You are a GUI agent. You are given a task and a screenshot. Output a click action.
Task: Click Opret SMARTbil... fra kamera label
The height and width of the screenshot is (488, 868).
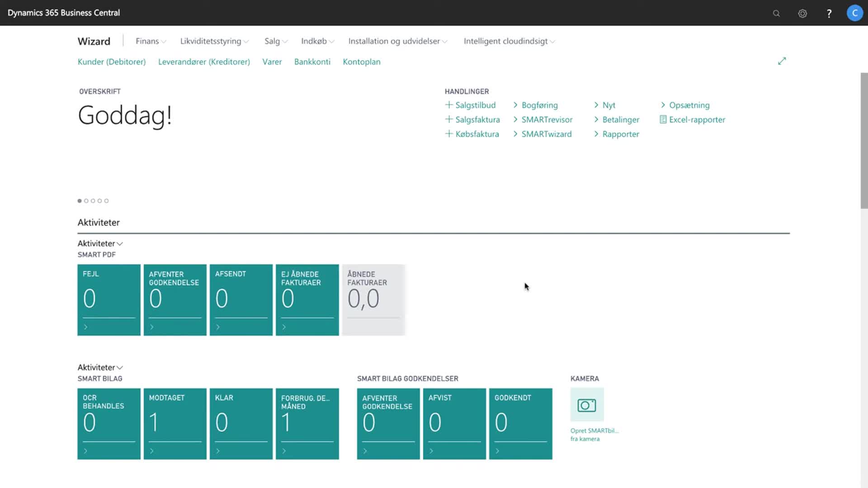pos(594,435)
